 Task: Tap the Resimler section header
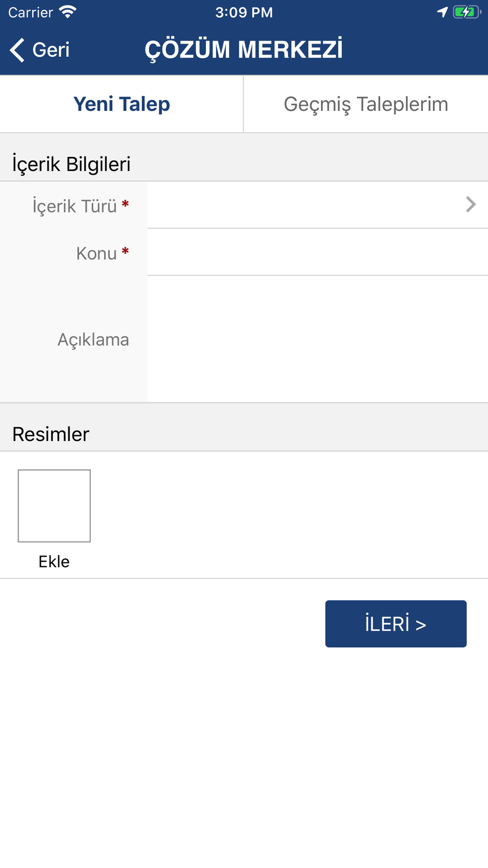coord(51,434)
